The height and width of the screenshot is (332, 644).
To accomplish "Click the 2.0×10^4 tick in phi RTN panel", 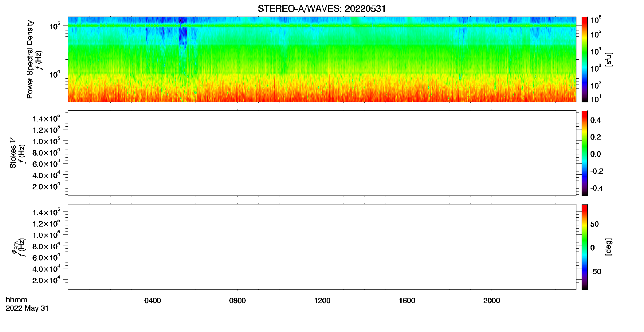I will [46, 280].
